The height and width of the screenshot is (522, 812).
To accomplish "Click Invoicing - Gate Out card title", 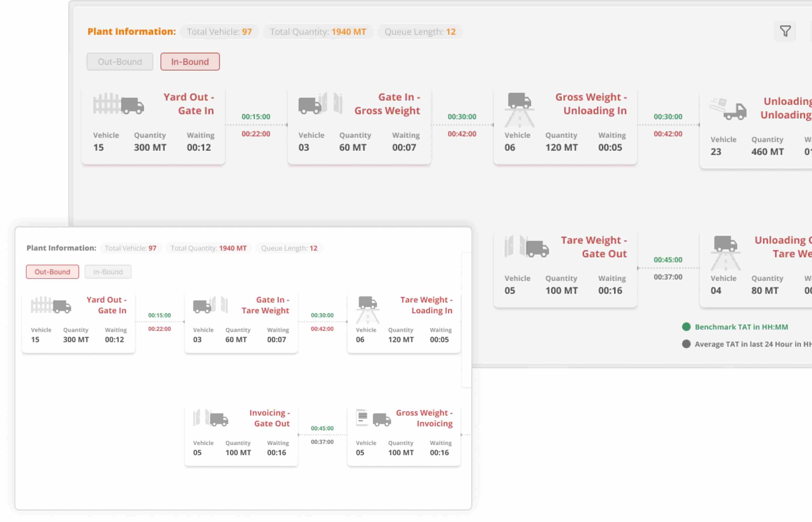I will click(270, 418).
